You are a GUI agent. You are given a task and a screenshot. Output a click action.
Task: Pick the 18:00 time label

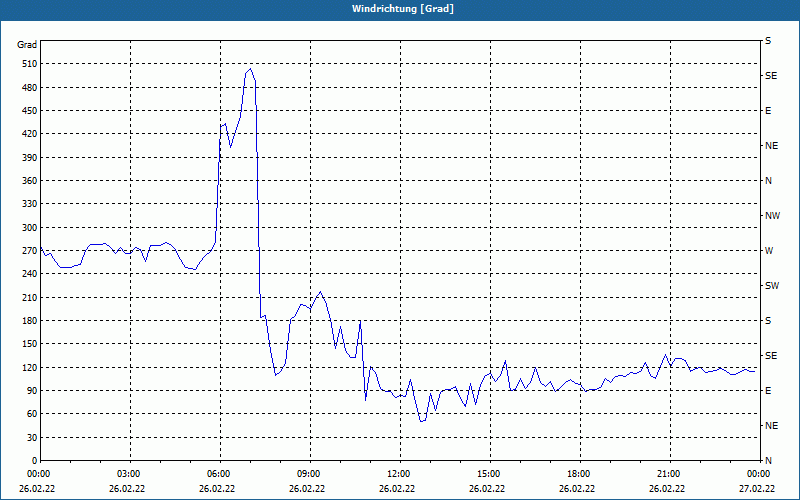click(580, 473)
